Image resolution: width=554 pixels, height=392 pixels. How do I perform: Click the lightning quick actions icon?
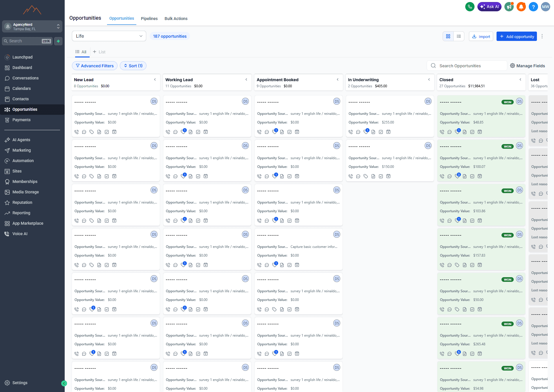point(58,41)
